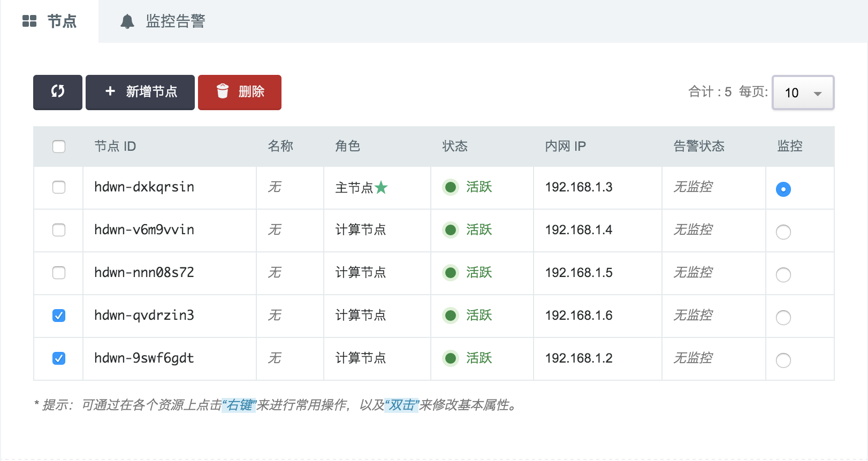This screenshot has height=461, width=868.
Task: Toggle the select-all header checkbox
Action: [x=59, y=147]
